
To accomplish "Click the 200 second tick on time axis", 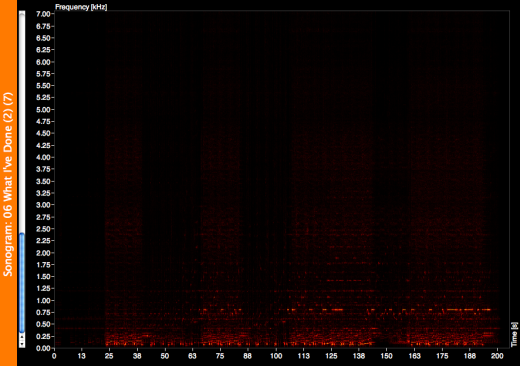I will coord(497,356).
